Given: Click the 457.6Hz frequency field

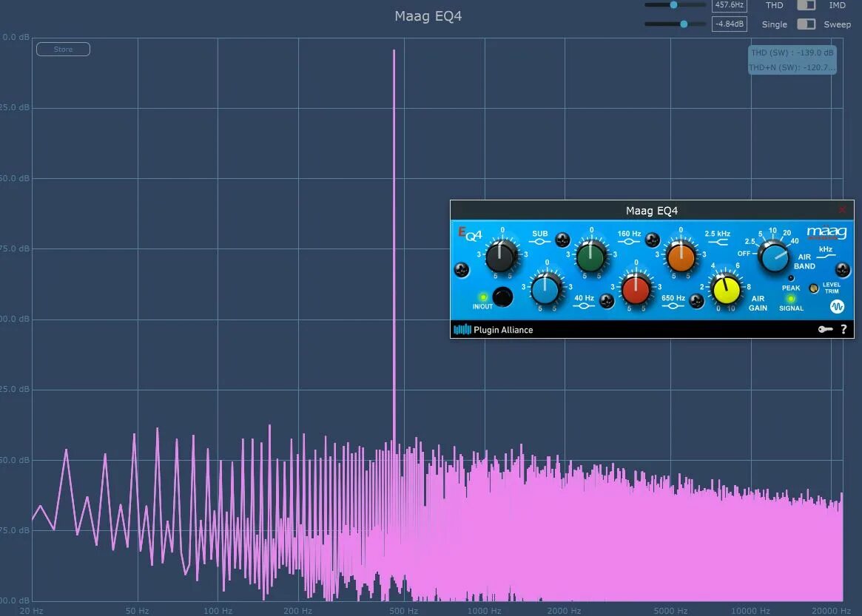Looking at the screenshot, I should [729, 5].
